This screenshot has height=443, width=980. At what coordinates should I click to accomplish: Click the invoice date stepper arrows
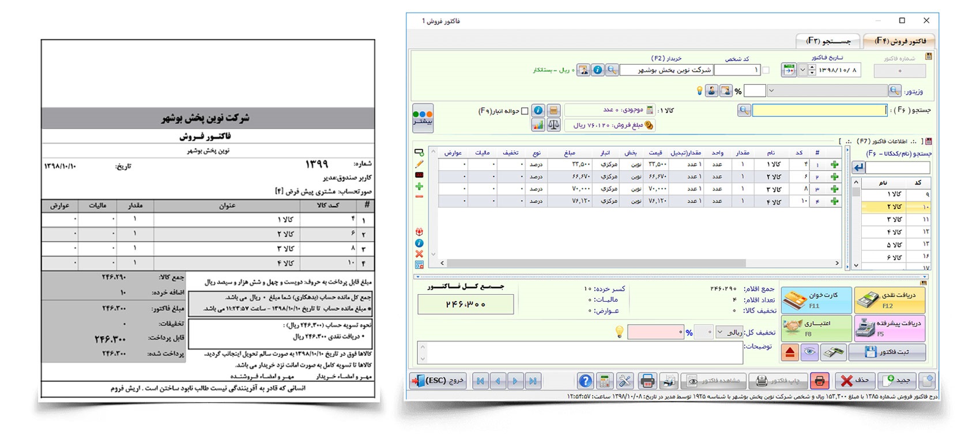pos(812,70)
